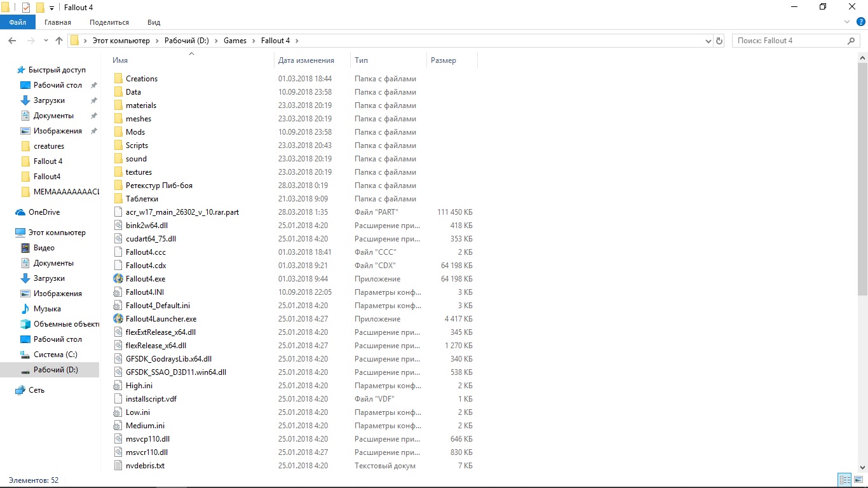Sort by the Имя column header
Screen dimensions: 868x488
tap(191, 60)
